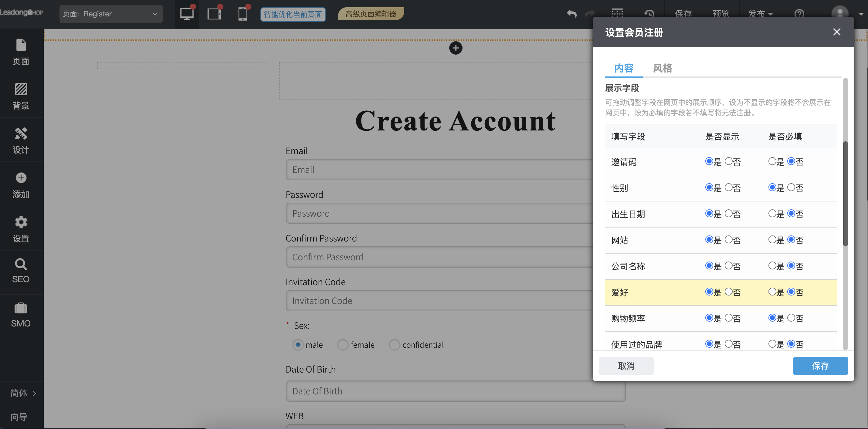Click the 取消 cancel button
This screenshot has height=429, width=868.
tap(626, 366)
